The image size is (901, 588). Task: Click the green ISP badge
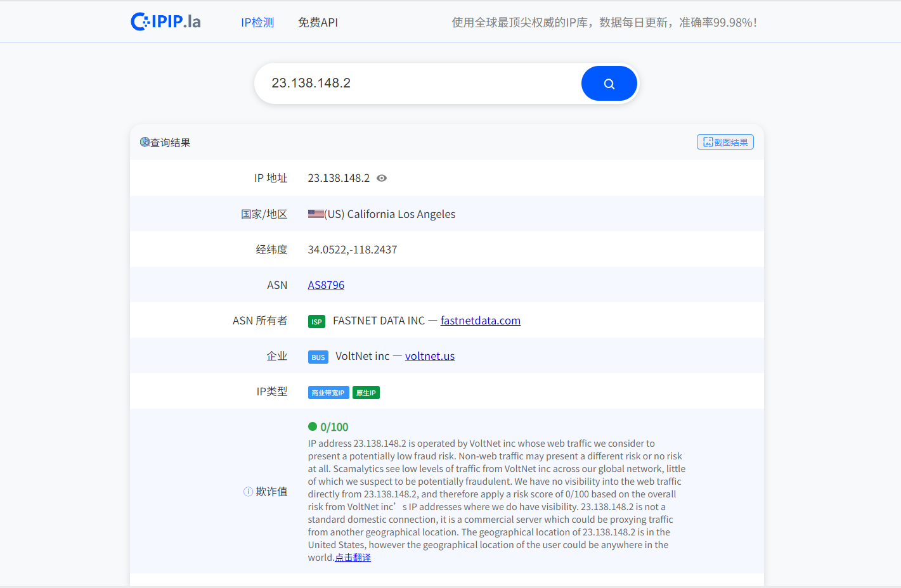coord(316,322)
